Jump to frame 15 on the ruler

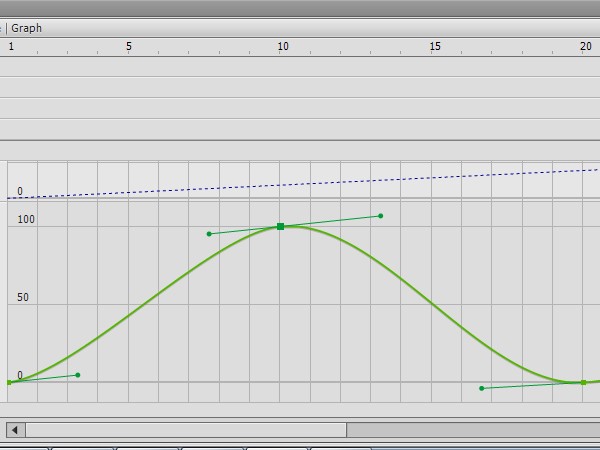click(x=435, y=46)
